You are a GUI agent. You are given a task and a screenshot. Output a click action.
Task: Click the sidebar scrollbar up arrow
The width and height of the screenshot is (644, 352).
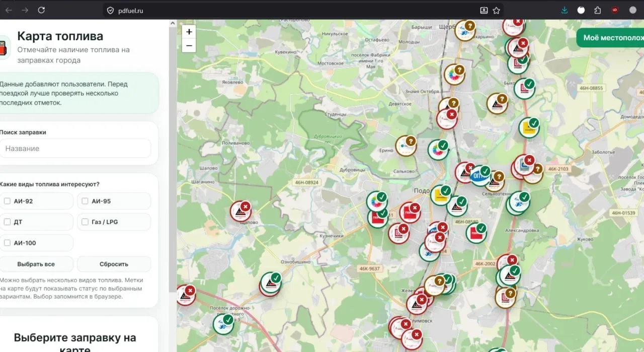coord(173,23)
